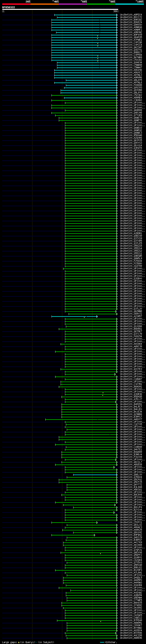
Task: Select the UniRef100_Q7QFZ1 label
Action: pos(131,550)
